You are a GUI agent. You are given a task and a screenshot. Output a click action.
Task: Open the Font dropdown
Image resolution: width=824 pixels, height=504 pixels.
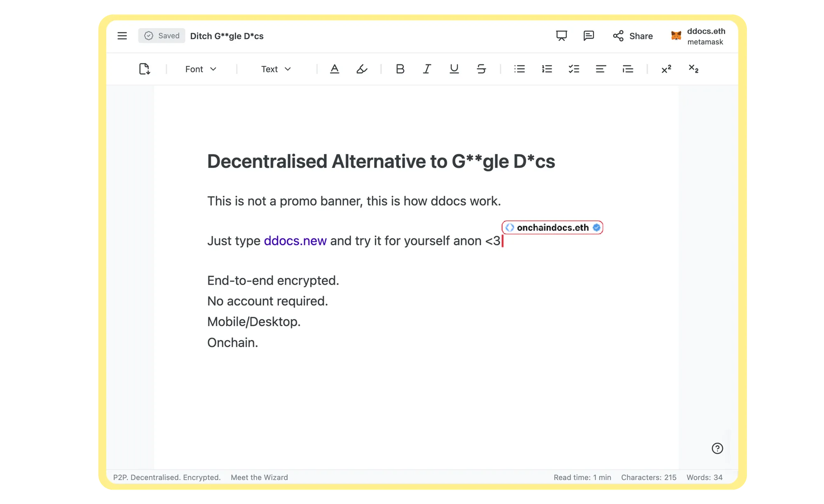(x=201, y=69)
